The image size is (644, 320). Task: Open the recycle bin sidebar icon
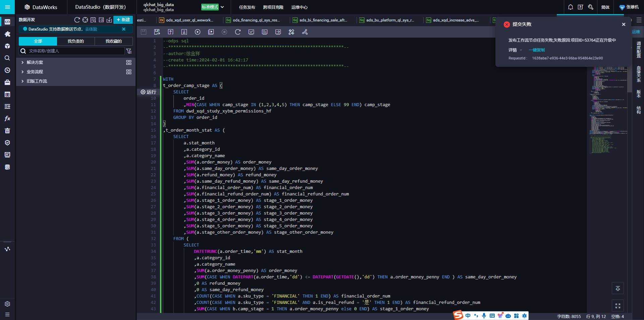(x=7, y=131)
